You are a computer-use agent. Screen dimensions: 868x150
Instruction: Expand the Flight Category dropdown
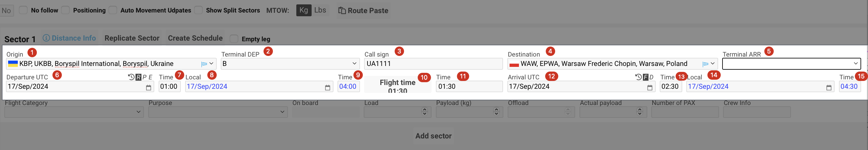point(138,112)
